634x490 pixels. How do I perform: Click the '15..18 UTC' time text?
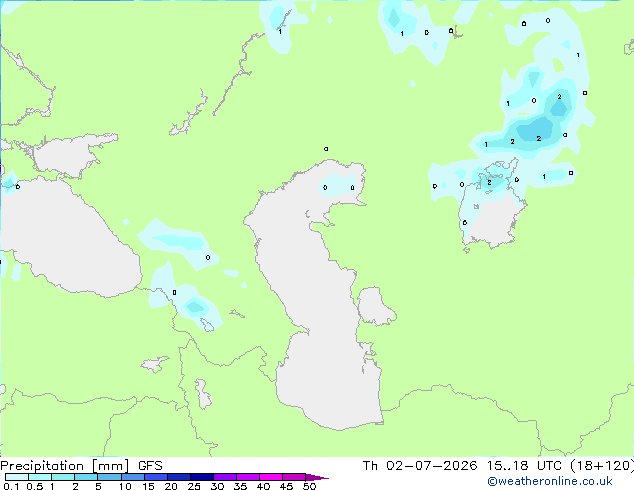524,466
